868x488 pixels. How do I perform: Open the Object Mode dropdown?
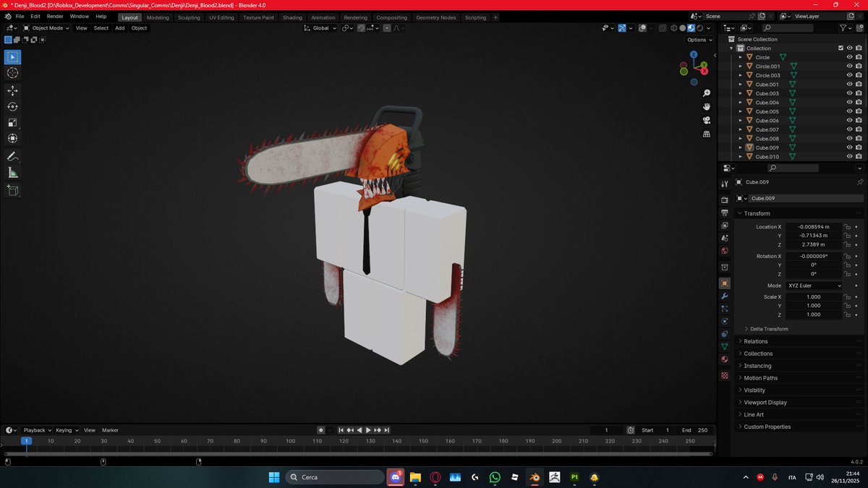pos(46,28)
